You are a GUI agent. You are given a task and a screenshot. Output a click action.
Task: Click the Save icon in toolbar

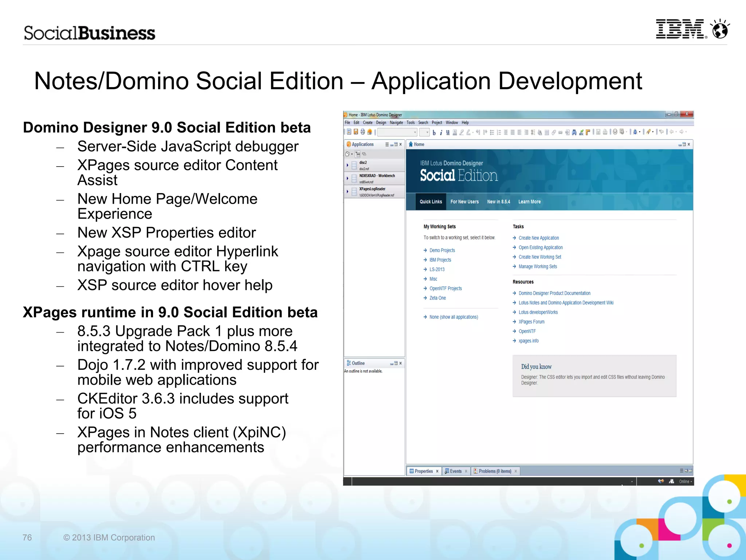coord(356,132)
